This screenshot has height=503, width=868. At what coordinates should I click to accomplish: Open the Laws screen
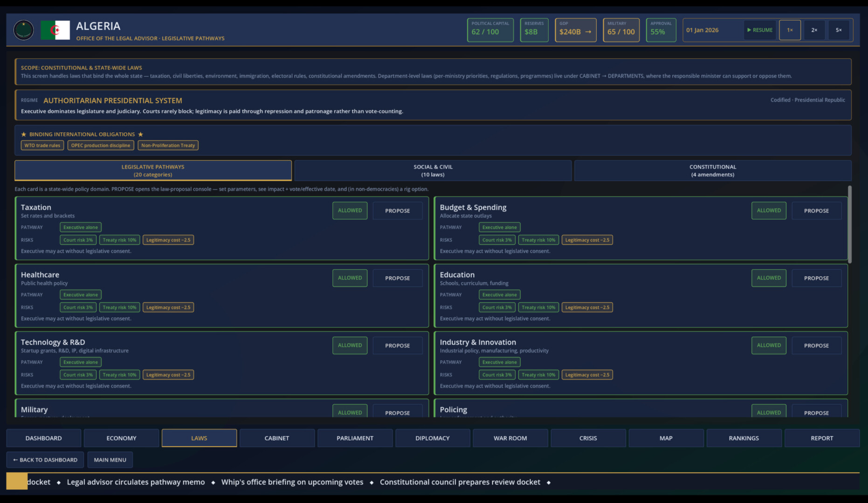(199, 438)
